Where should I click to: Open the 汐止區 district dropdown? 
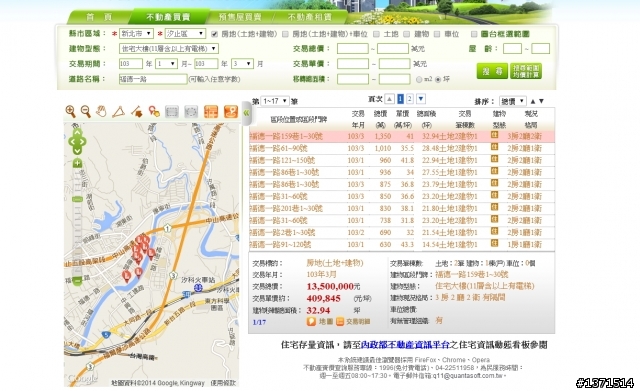coord(185,33)
